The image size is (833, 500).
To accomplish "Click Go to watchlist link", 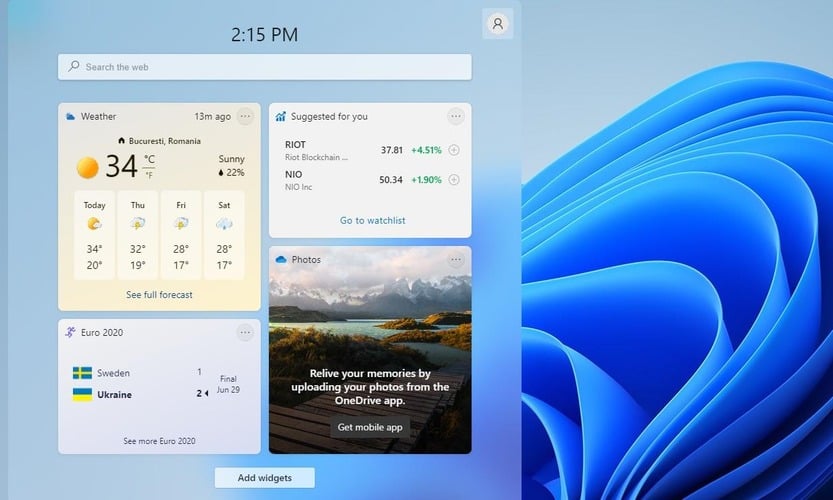I will 372,220.
